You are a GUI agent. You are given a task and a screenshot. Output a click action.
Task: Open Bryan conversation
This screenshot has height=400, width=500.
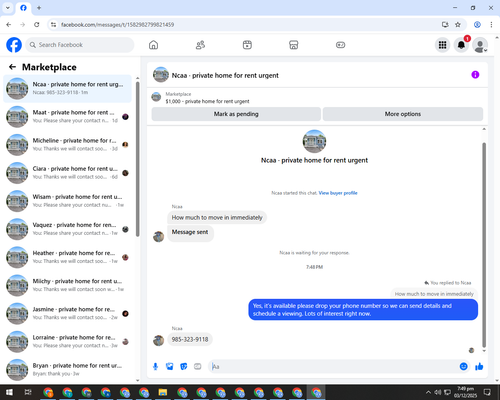tap(67, 369)
